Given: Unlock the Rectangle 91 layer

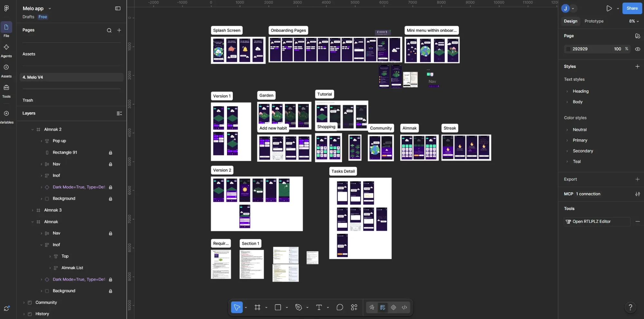Looking at the screenshot, I should (110, 152).
